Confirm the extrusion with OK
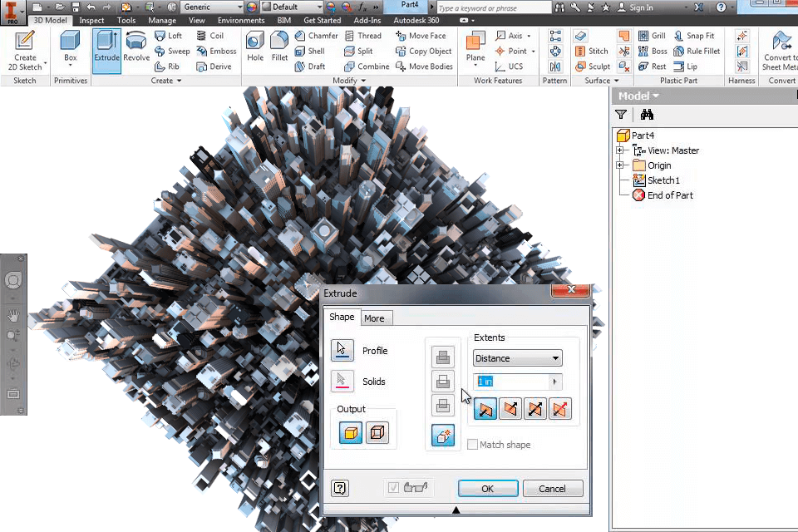The image size is (798, 532). (x=487, y=488)
